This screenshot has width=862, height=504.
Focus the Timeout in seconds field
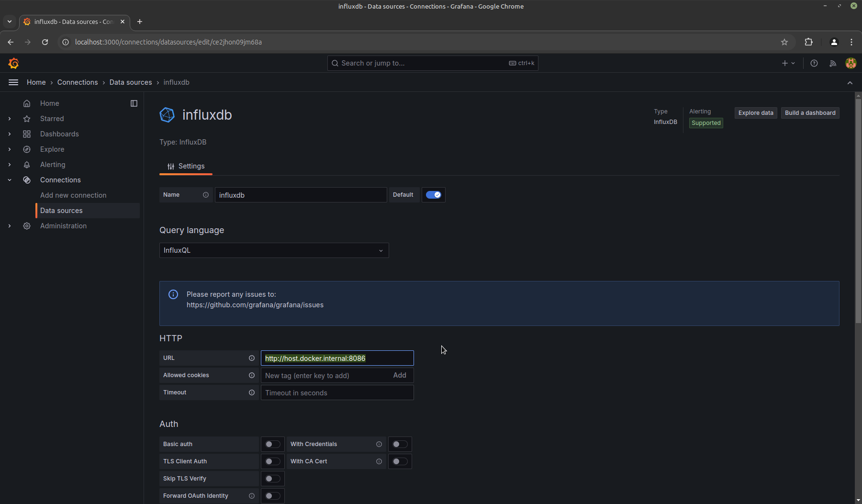tap(337, 392)
